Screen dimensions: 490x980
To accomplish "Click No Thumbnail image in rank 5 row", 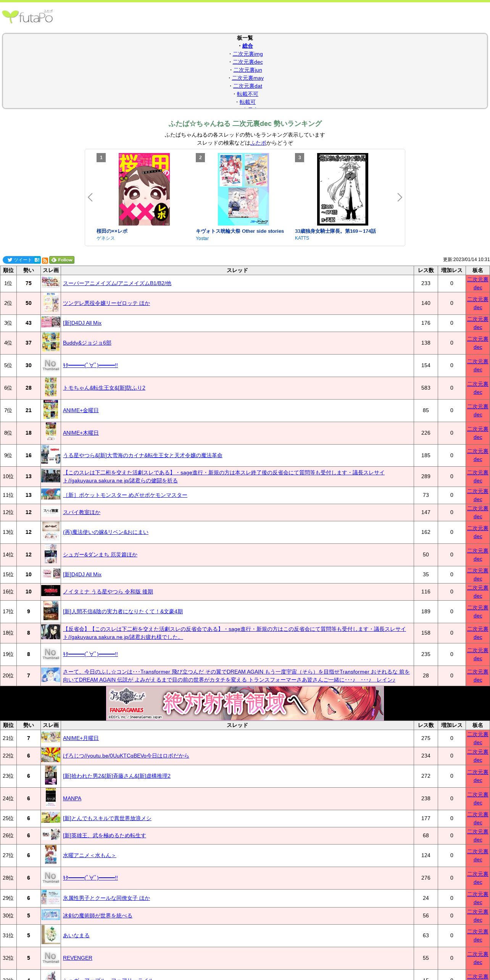I will click(x=51, y=365).
